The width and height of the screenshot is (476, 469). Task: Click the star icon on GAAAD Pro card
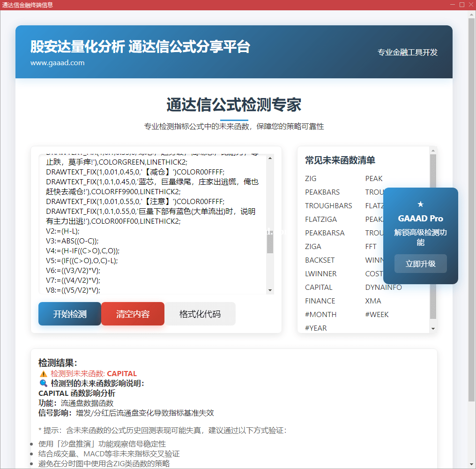point(420,204)
